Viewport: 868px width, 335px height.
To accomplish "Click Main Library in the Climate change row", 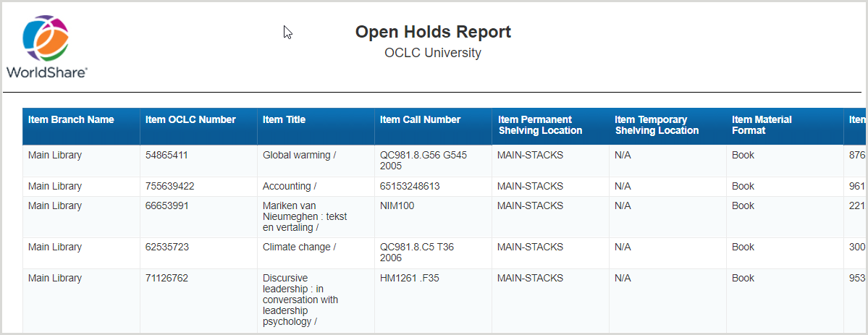I will coord(55,247).
